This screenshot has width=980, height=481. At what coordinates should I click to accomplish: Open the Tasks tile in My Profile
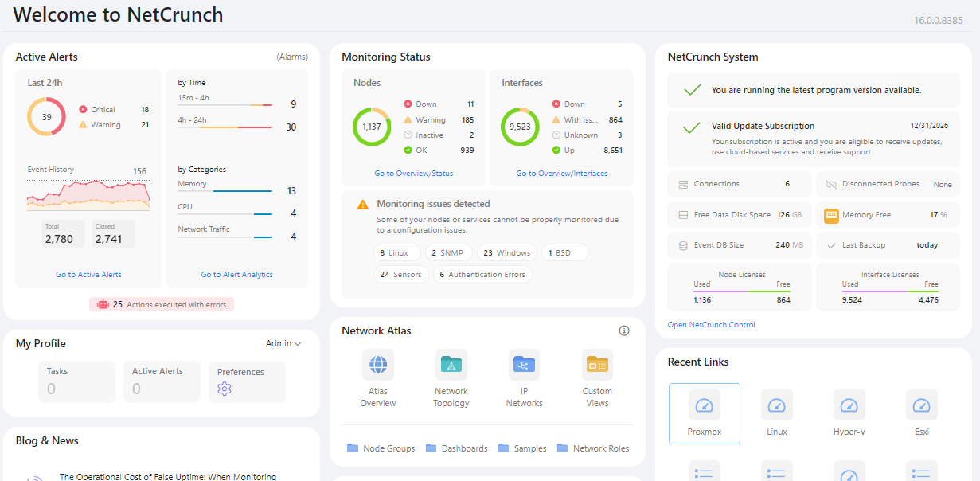(x=78, y=381)
